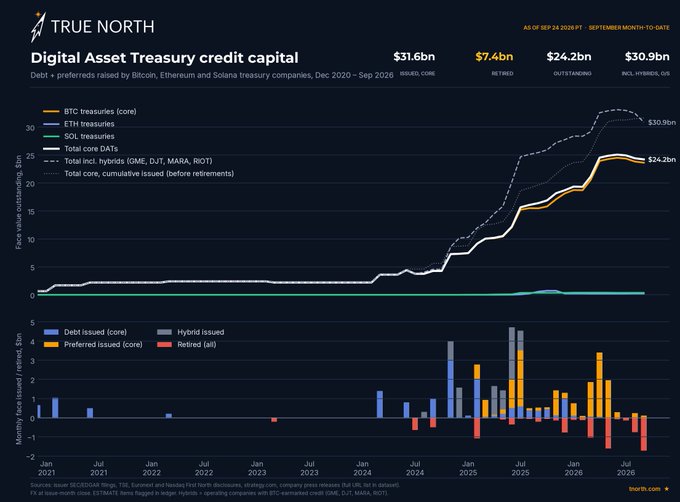
Task: Click the orange BTC treasuries legend line swatch
Action: [51, 111]
